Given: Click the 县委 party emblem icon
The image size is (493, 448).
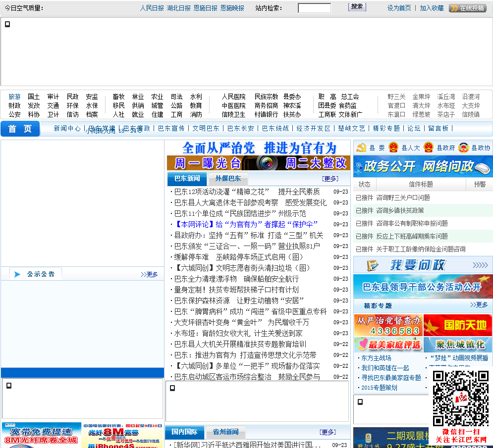Looking at the screenshot, I should [361, 148].
